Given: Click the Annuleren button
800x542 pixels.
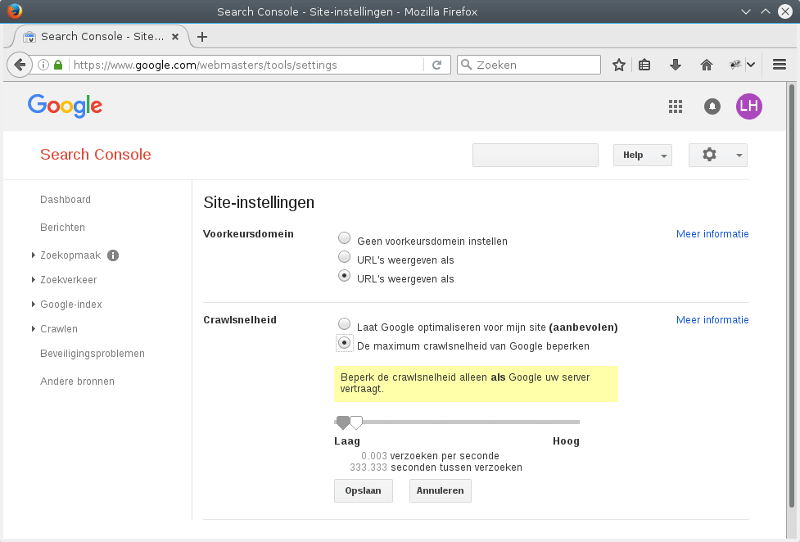Looking at the screenshot, I should coord(440,491).
